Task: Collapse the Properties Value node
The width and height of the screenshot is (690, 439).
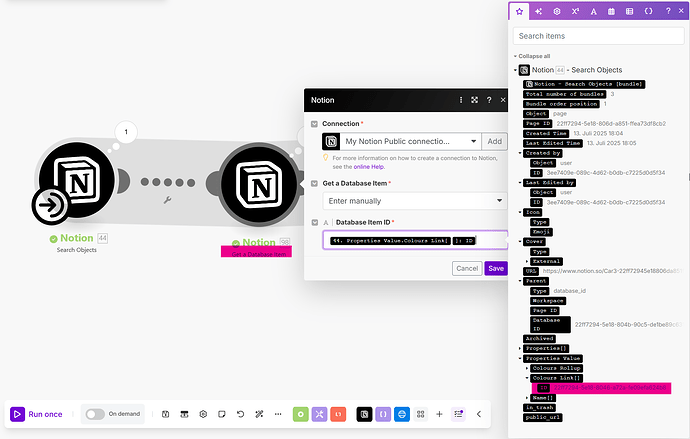Action: 520,359
